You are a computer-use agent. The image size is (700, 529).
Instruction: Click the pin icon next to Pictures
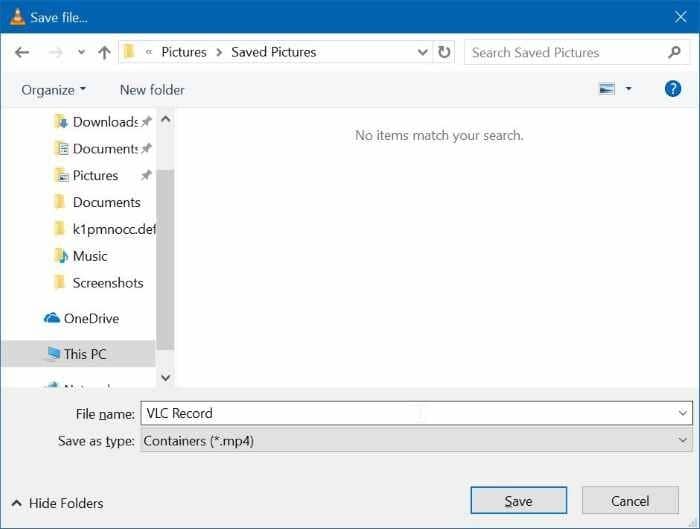[146, 175]
